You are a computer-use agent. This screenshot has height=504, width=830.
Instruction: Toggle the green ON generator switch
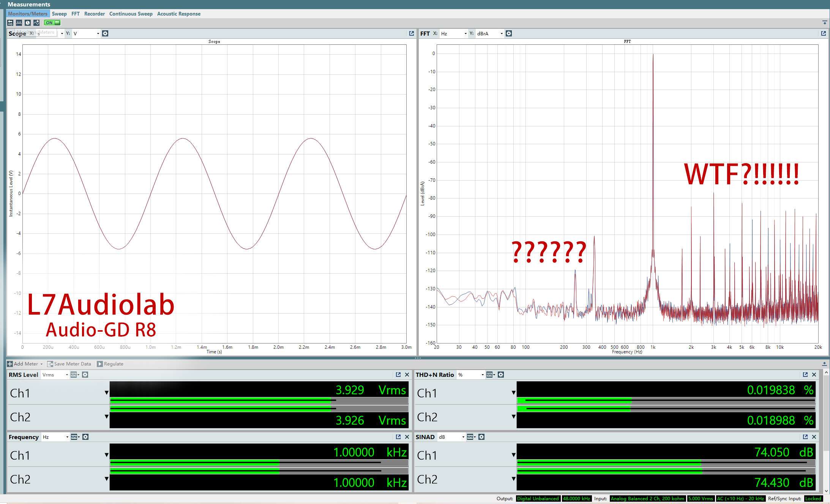(52, 23)
